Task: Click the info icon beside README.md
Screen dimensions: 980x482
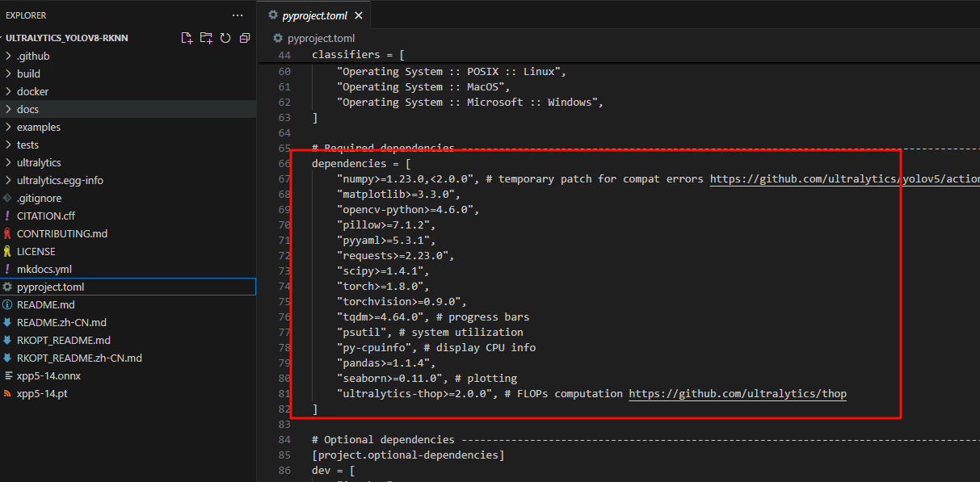Action: [x=7, y=304]
